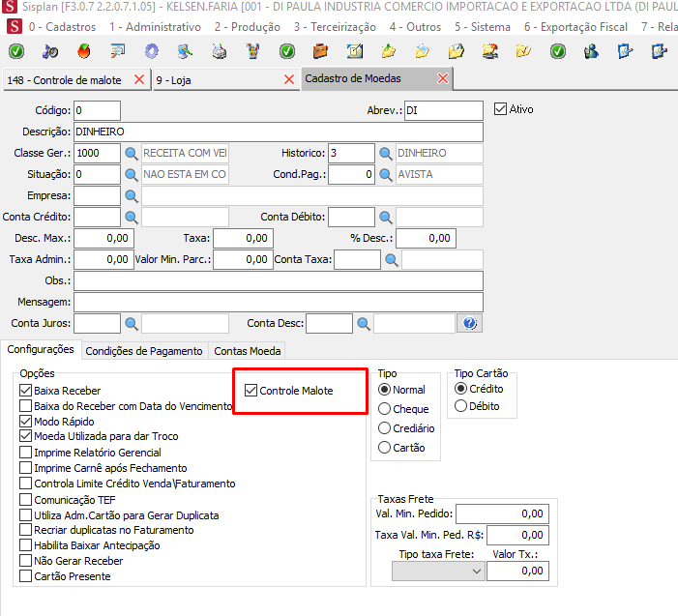Click the pencil cup toolbar icon
678x616 pixels.
253,51
